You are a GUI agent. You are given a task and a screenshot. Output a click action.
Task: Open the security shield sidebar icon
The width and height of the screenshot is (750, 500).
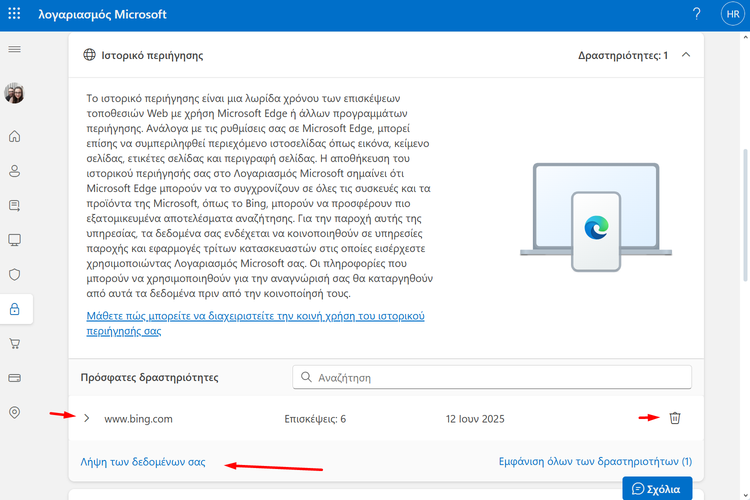[14, 275]
